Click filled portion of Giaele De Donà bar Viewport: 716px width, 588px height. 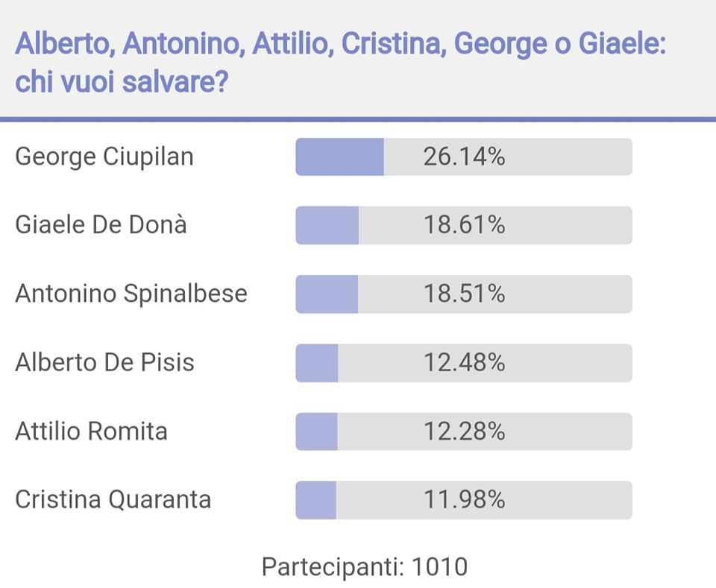327,225
